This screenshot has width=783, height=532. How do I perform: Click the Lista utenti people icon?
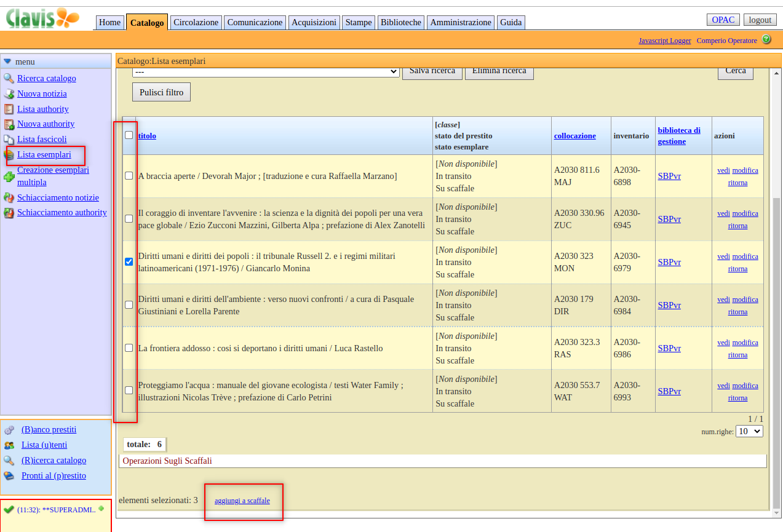9,445
